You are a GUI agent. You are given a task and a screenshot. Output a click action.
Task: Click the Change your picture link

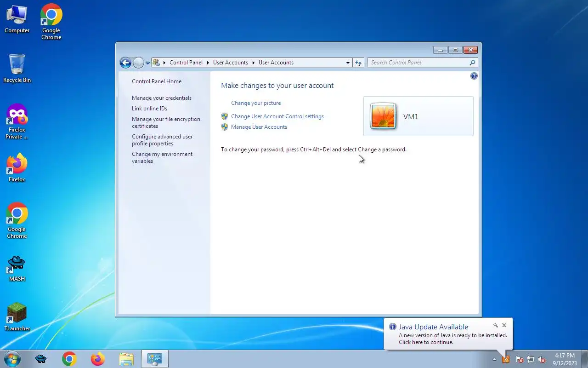point(256,103)
